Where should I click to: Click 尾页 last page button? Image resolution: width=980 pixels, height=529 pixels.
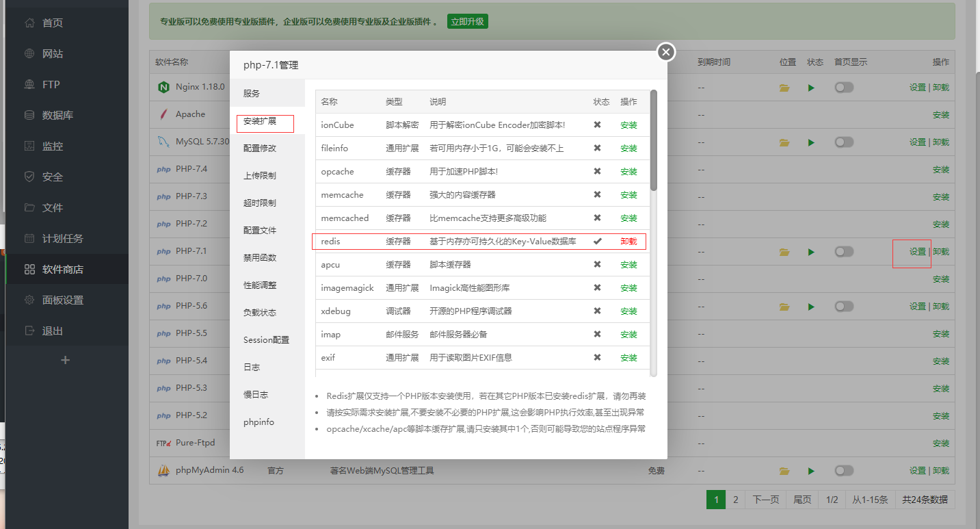(802, 500)
